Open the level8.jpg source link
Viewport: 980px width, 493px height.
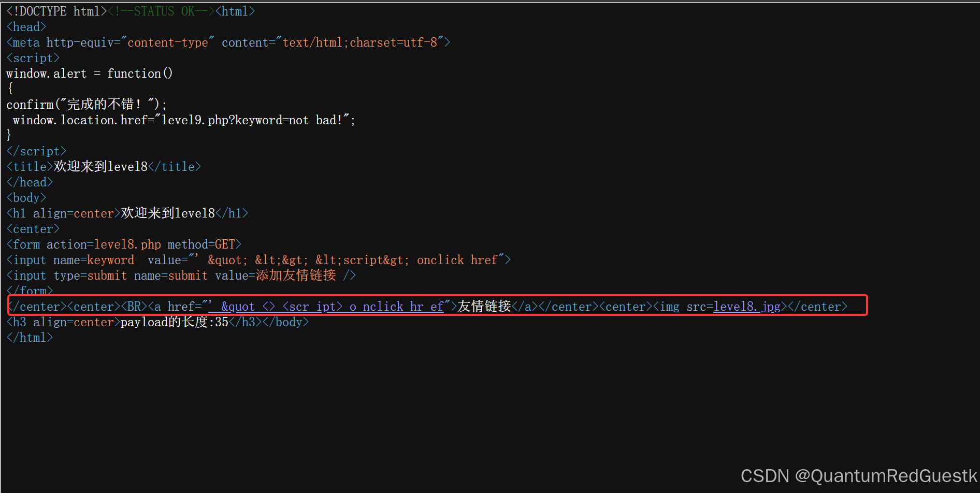pyautogui.click(x=746, y=307)
